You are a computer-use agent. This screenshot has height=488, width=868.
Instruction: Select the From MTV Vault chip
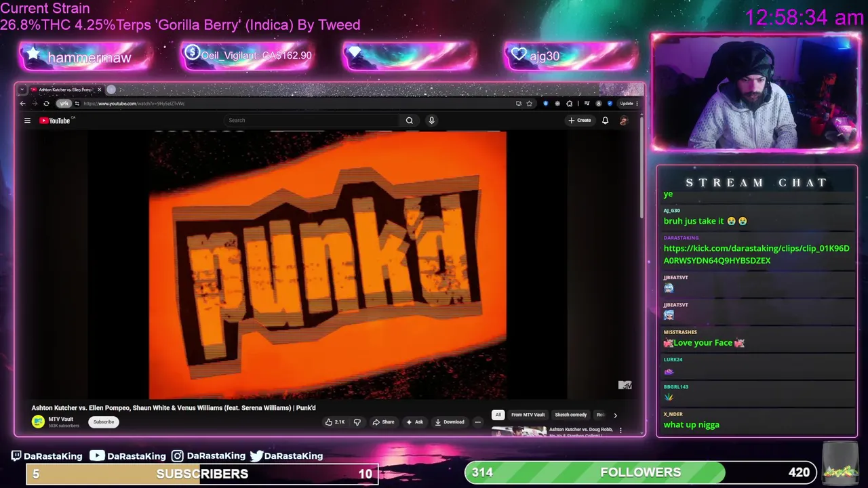(x=528, y=415)
